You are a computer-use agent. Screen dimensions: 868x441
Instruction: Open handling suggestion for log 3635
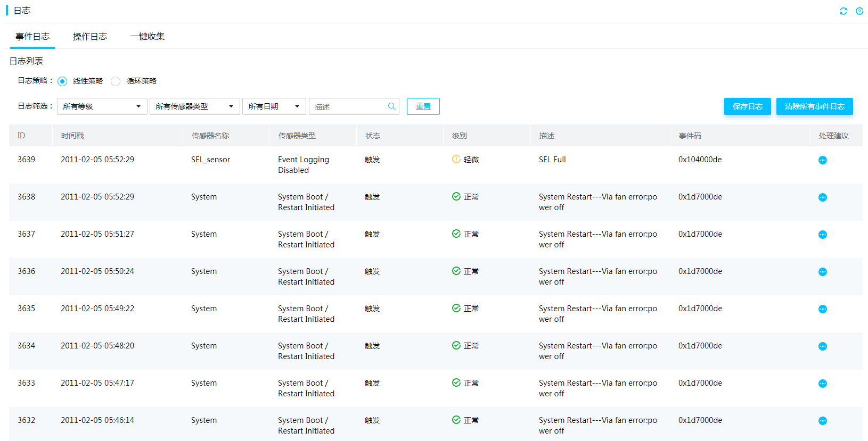coord(823,309)
